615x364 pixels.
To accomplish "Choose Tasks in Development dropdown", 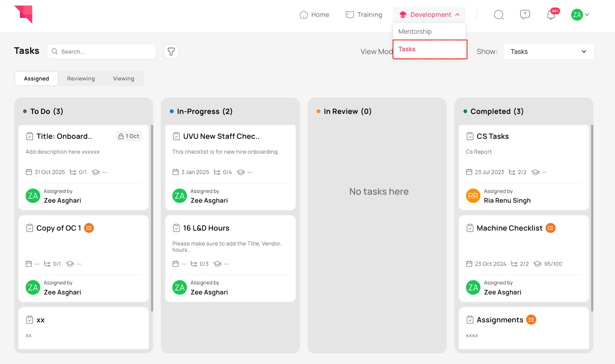I will [407, 49].
